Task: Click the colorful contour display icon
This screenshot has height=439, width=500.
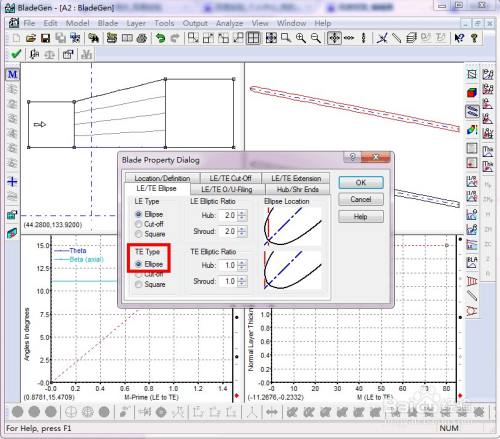Action: (x=472, y=130)
